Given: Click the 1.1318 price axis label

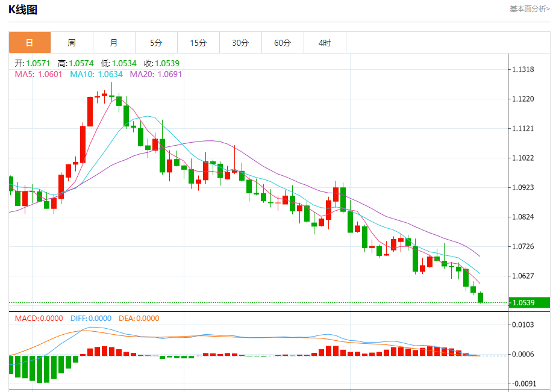Looking at the screenshot, I should [523, 69].
